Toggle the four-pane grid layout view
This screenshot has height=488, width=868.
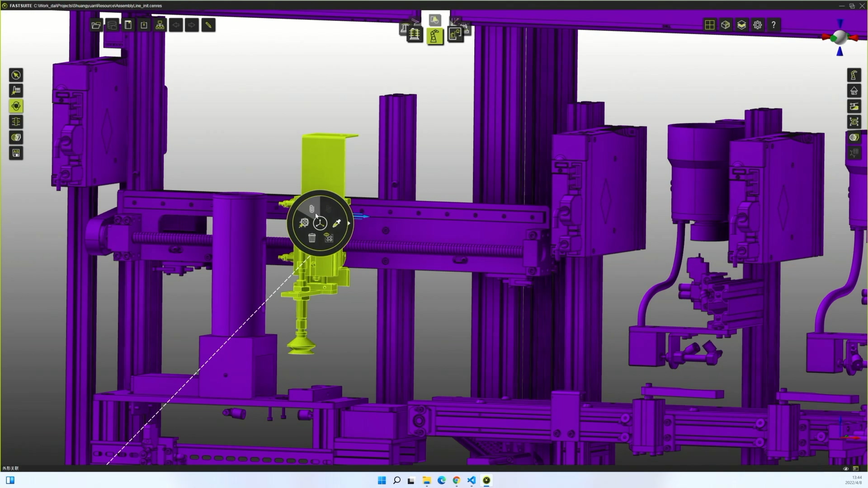710,25
